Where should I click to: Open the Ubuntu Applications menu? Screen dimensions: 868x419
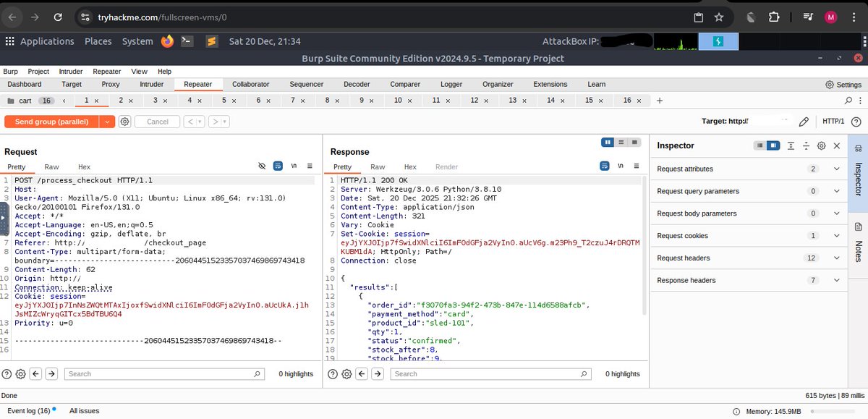[x=40, y=41]
